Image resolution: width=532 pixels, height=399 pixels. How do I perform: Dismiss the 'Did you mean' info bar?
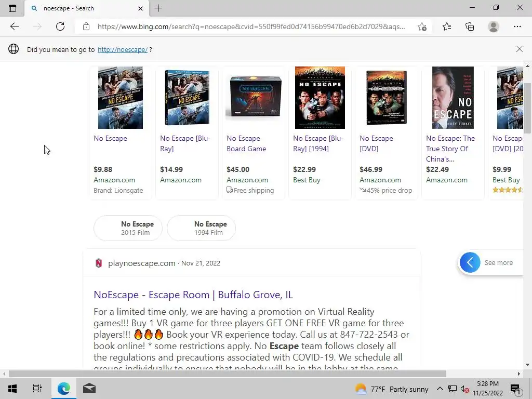[519, 49]
